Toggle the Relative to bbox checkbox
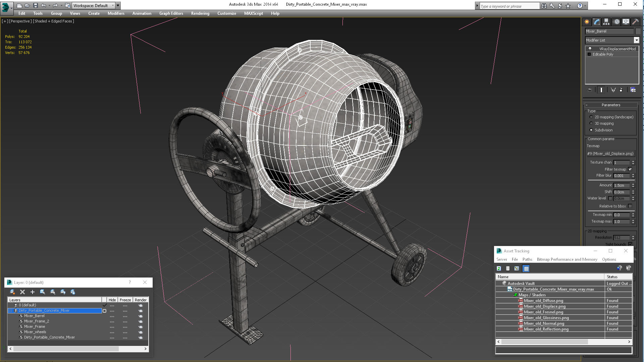644x362 pixels. (x=630, y=206)
